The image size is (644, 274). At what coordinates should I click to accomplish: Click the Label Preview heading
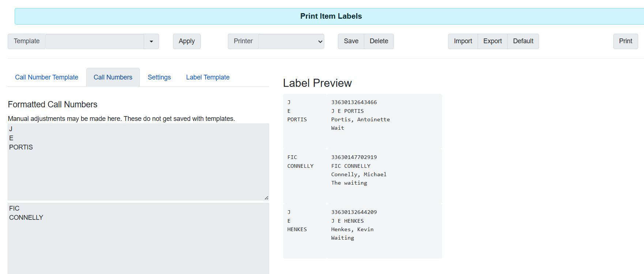[317, 83]
